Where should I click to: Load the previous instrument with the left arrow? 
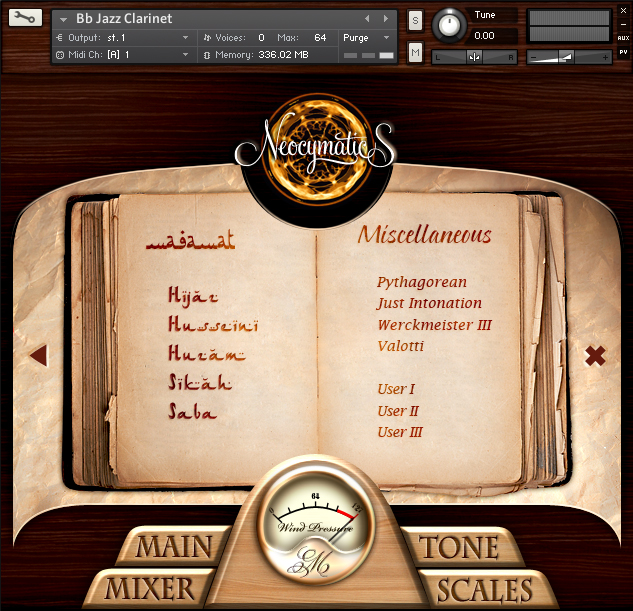tap(367, 19)
